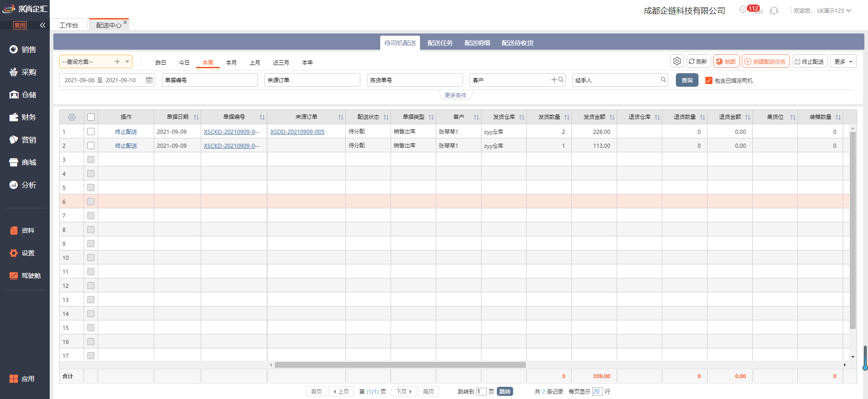This screenshot has height=399, width=868.
Task: Click the headset customer service icon
Action: [x=774, y=10]
